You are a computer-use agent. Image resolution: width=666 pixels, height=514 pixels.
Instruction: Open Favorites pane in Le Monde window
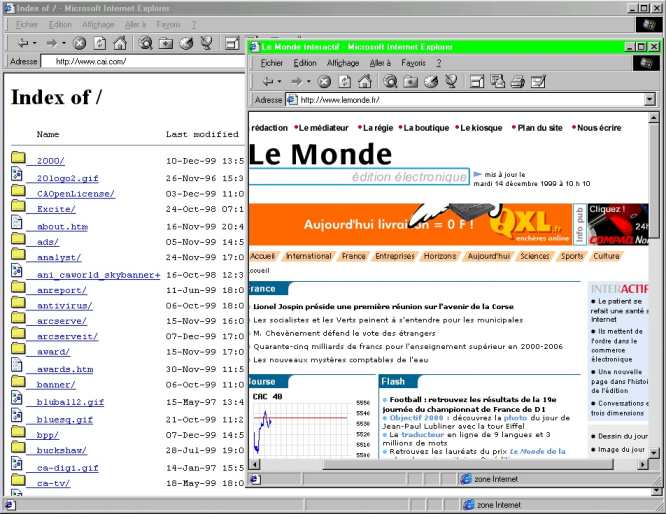click(410, 81)
